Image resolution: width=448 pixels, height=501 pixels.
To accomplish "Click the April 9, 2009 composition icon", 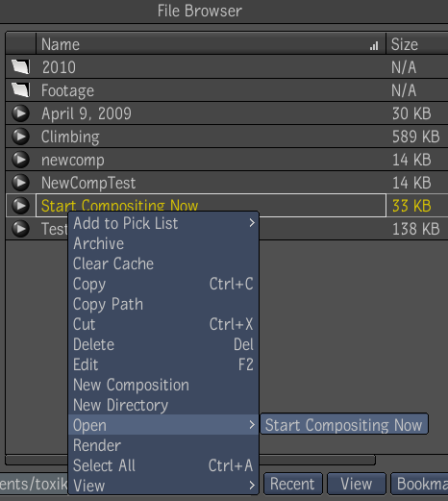I will pyautogui.click(x=21, y=113).
